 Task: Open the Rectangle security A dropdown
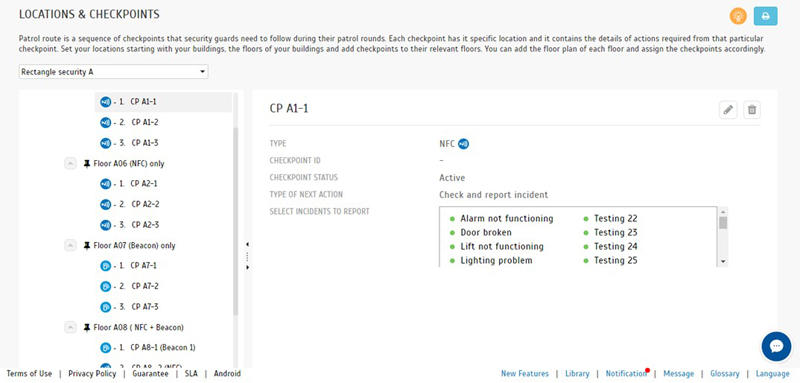(x=113, y=72)
